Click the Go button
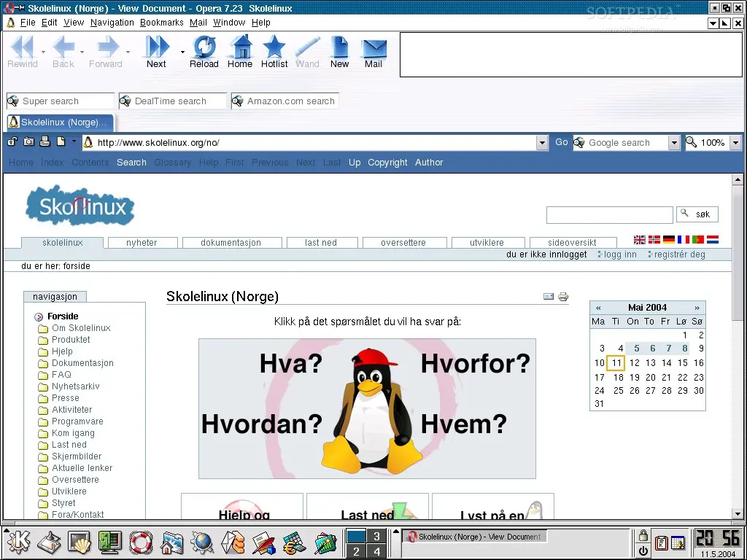Image resolution: width=747 pixels, height=560 pixels. [x=561, y=142]
